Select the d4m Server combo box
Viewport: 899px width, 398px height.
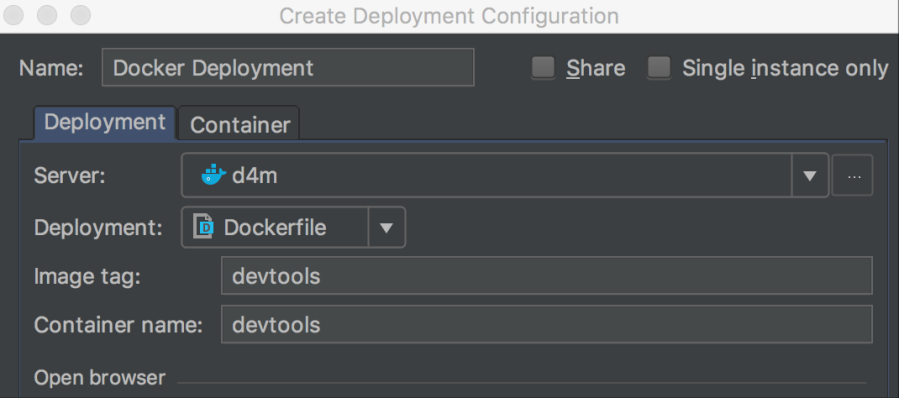coord(505,175)
